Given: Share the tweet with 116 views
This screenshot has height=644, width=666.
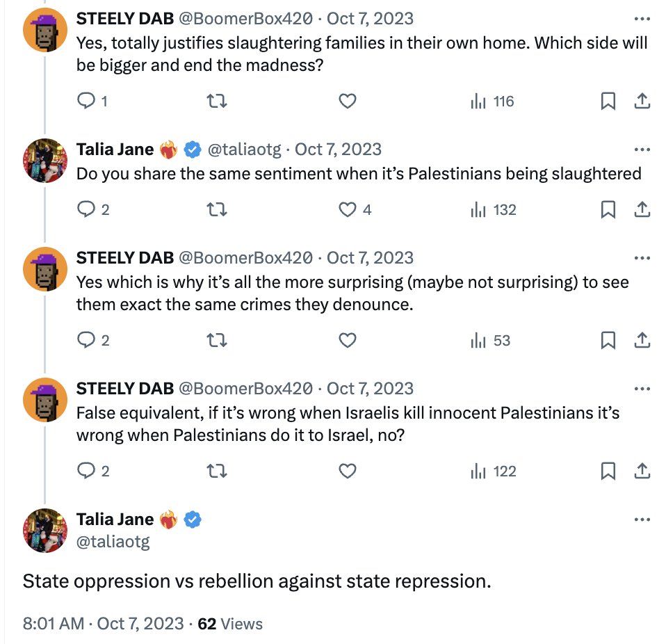Looking at the screenshot, I should pos(642,102).
